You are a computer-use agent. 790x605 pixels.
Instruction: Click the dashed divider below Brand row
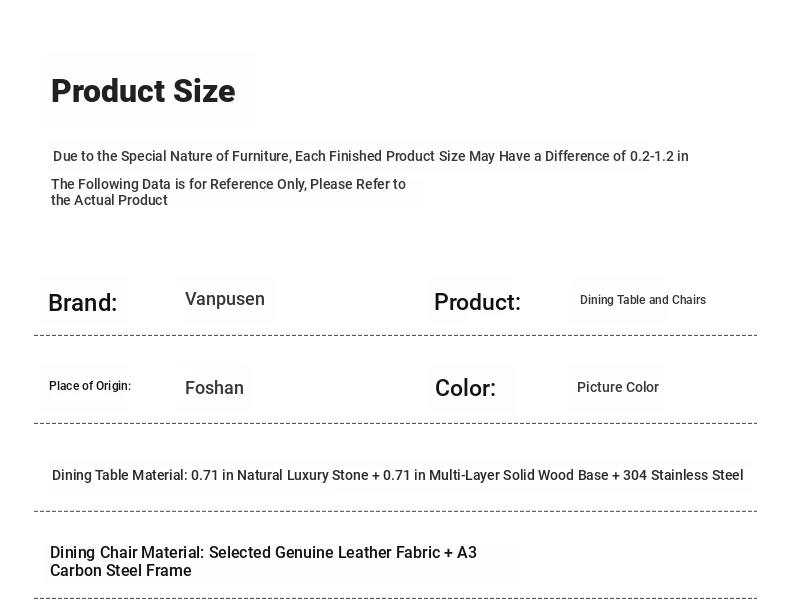(x=395, y=335)
